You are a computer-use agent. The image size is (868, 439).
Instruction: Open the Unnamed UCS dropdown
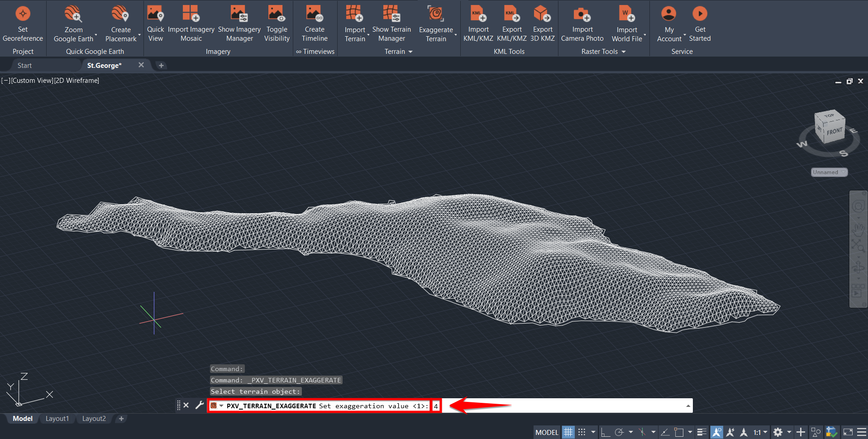tap(829, 172)
